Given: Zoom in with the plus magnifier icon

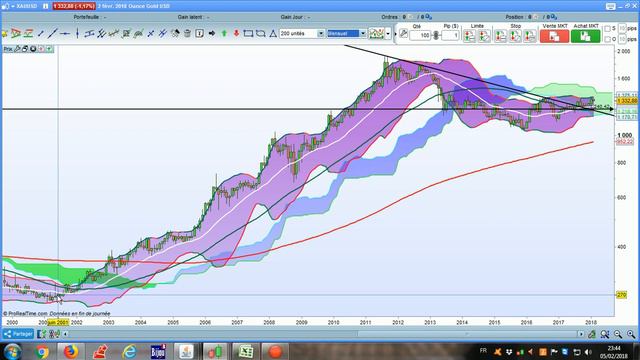Looking at the screenshot, I should [x=631, y=334].
